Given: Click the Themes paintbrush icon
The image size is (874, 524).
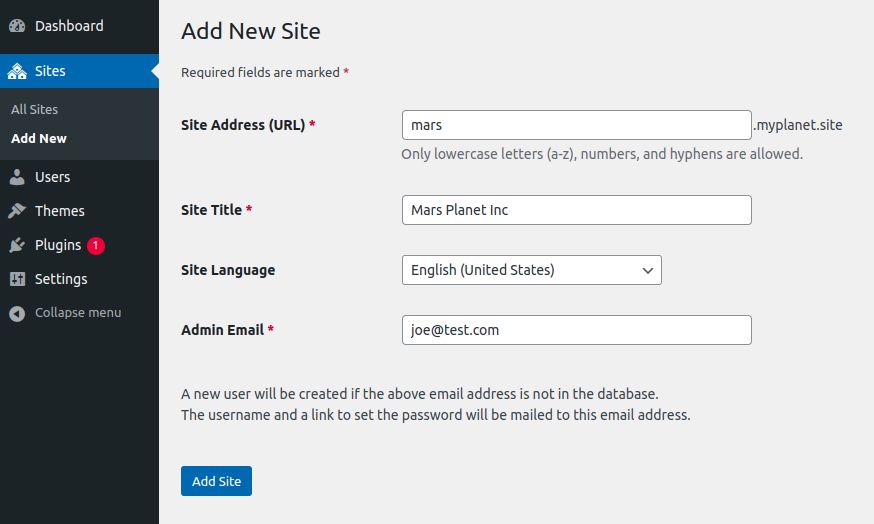Looking at the screenshot, I should pos(17,211).
